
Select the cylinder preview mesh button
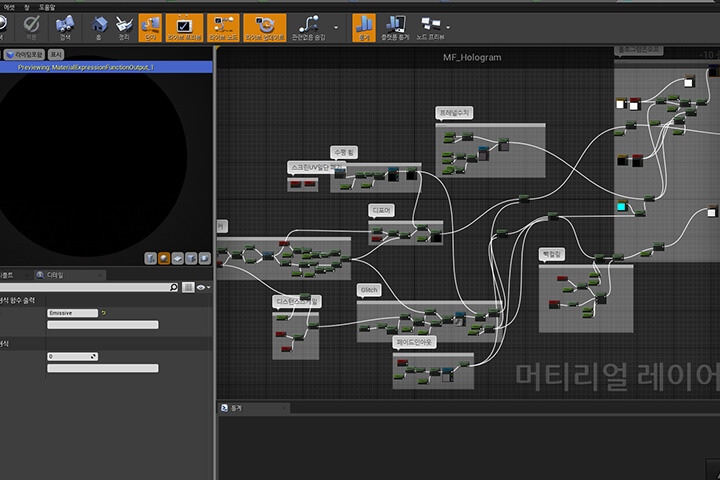coord(150,258)
